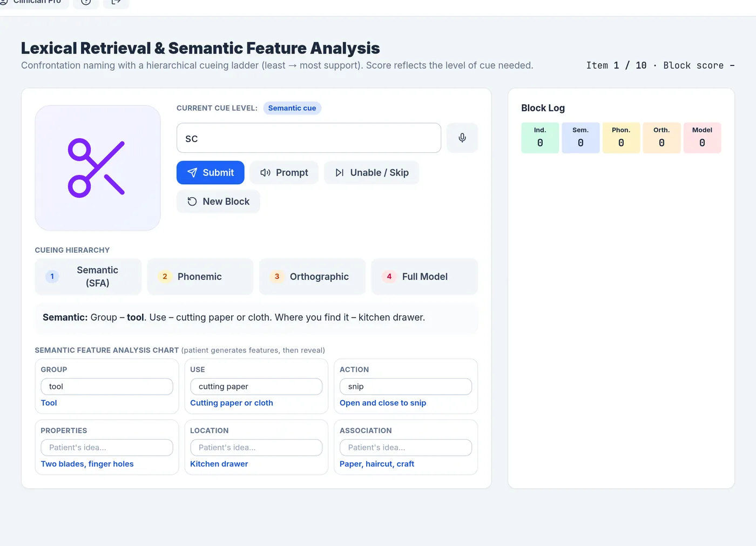Click the empty Association idea field
Screen dimensions: 756x546
pyautogui.click(x=406, y=448)
